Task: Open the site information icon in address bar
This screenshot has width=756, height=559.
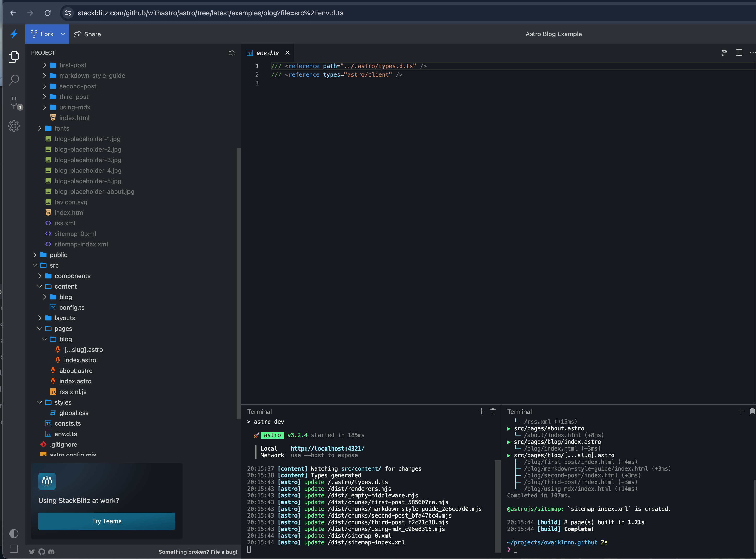Action: (68, 13)
